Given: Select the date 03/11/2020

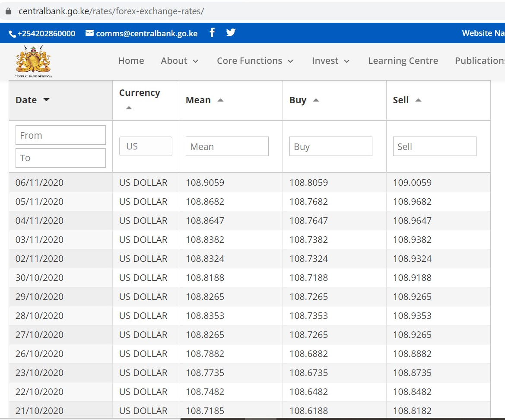Looking at the screenshot, I should coord(39,240).
